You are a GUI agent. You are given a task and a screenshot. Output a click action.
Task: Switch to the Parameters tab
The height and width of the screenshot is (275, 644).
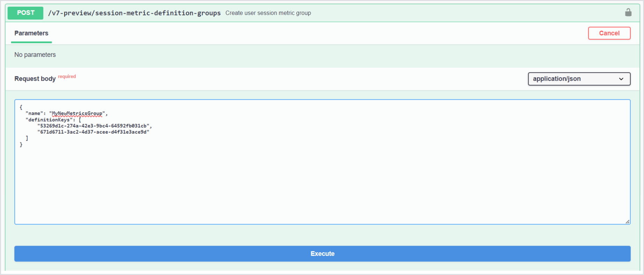click(31, 33)
